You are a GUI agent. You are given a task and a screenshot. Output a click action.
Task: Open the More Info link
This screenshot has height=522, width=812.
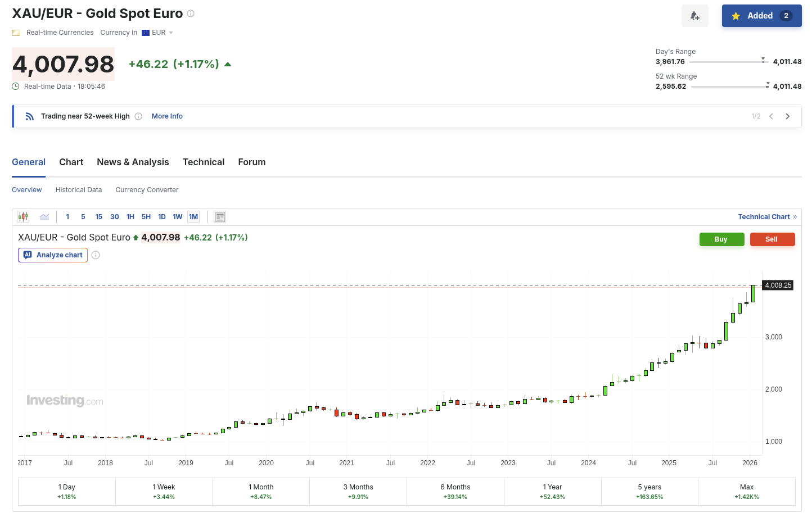(x=167, y=116)
